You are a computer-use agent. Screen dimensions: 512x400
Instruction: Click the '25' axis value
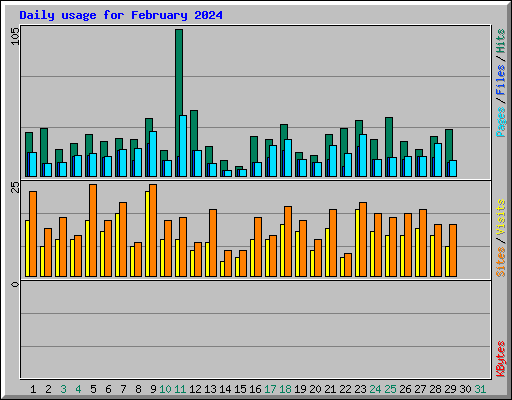coord(15,187)
